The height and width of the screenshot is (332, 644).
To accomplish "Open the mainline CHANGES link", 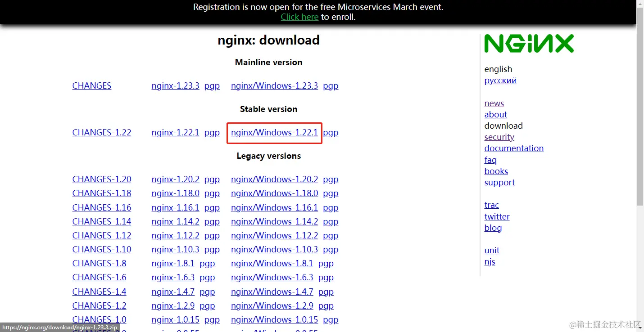I will pos(92,86).
